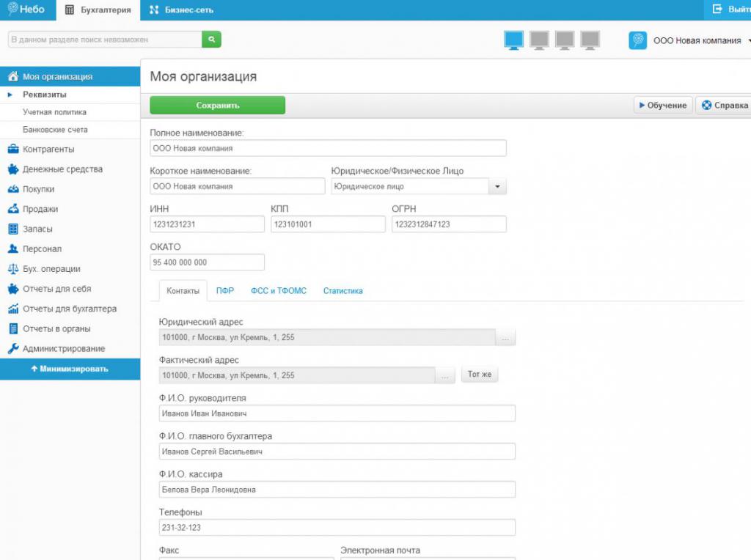Switch to the ПФР tab

pyautogui.click(x=225, y=291)
